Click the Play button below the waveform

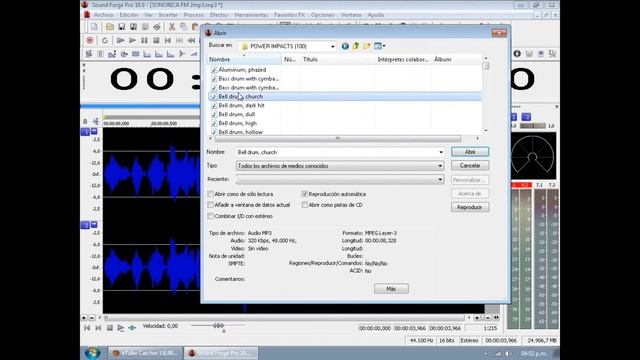(x=121, y=328)
